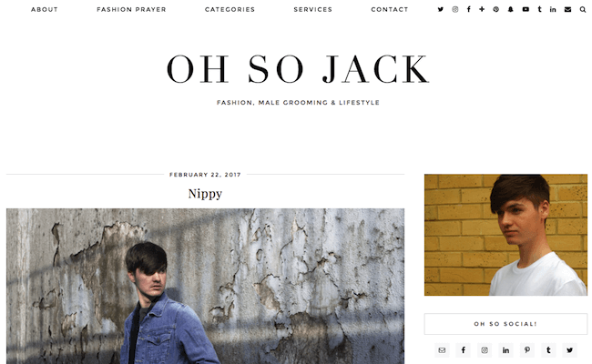
Task: Open the Snapchat icon in the top bar
Action: click(x=510, y=9)
